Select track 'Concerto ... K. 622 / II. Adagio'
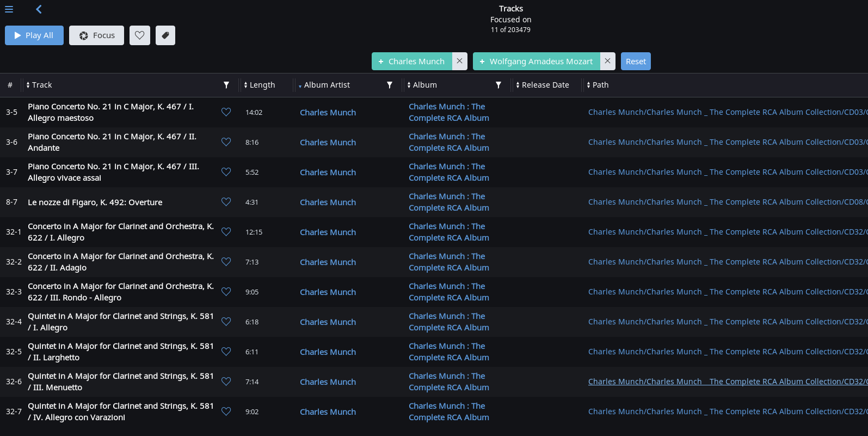Viewport: 868px width, 436px height. (x=121, y=262)
